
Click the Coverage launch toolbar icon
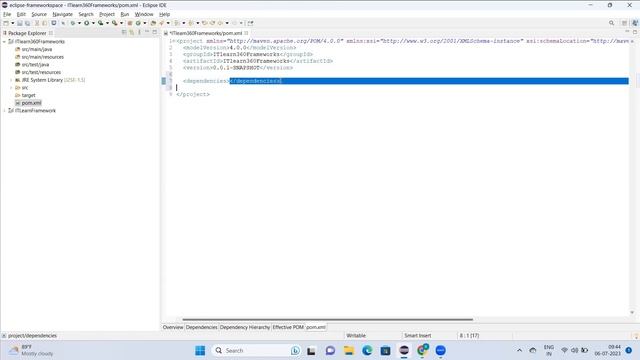(100, 23)
